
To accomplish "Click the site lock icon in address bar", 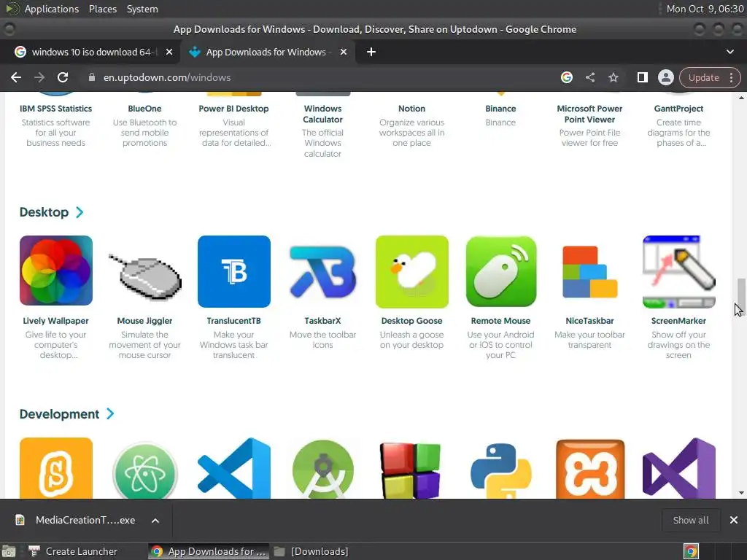I will 92,77.
